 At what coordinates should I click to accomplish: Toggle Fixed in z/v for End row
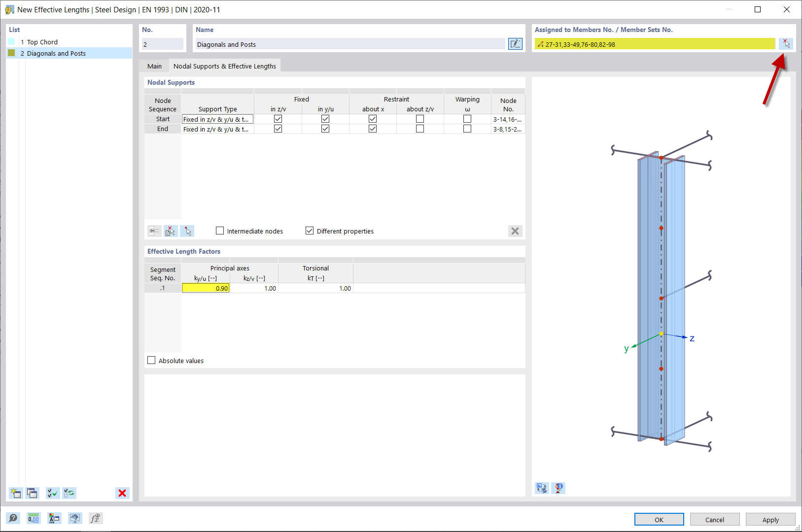click(x=278, y=129)
